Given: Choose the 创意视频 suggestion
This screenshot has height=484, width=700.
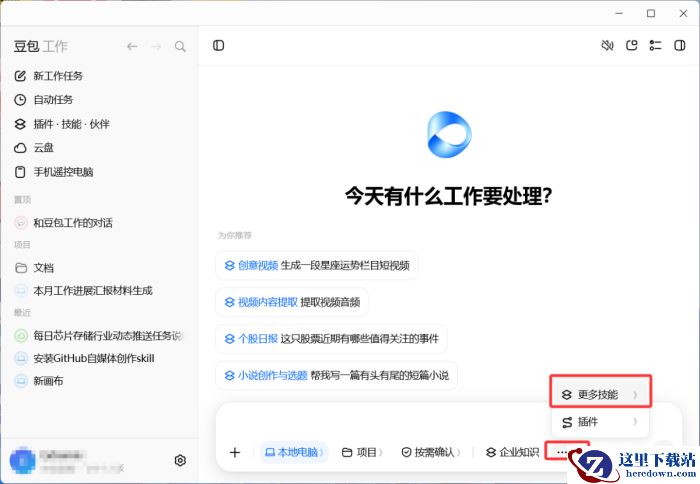Looking at the screenshot, I should coord(317,266).
